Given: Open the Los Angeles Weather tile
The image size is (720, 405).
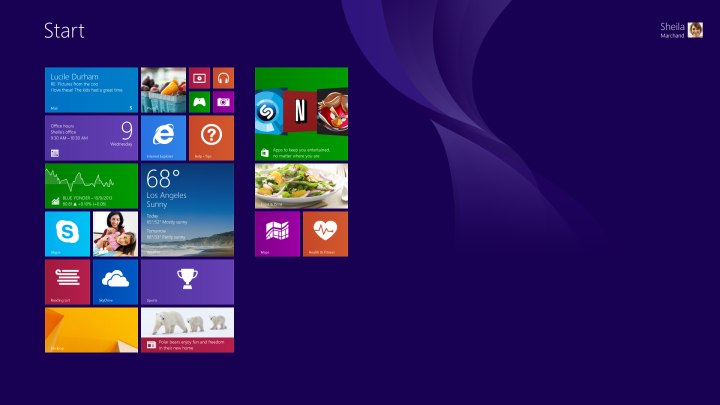Looking at the screenshot, I should (187, 209).
